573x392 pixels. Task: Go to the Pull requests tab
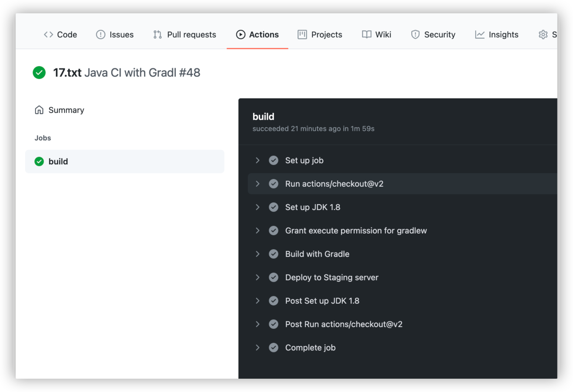(185, 34)
